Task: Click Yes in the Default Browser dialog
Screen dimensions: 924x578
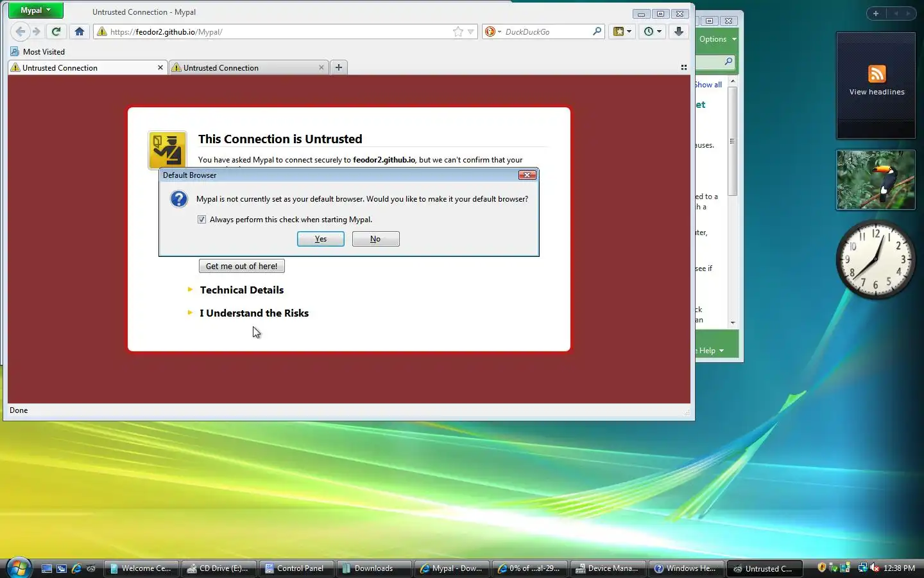Action: pos(321,239)
